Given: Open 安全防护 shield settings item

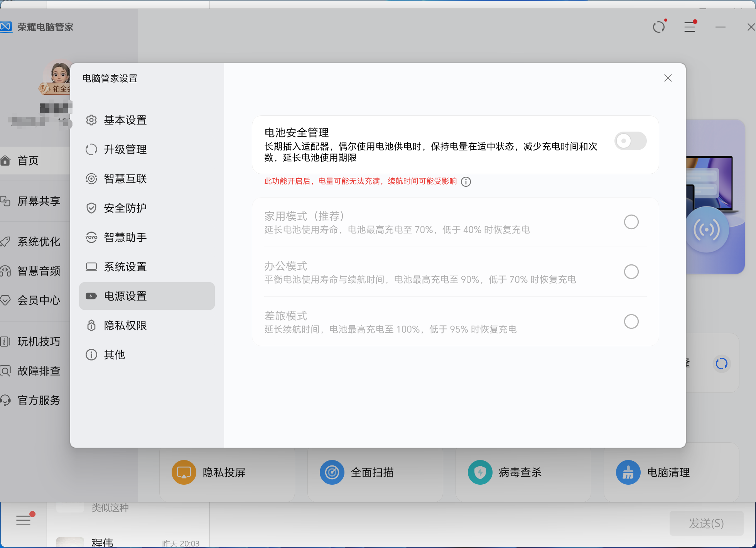Looking at the screenshot, I should 125,208.
